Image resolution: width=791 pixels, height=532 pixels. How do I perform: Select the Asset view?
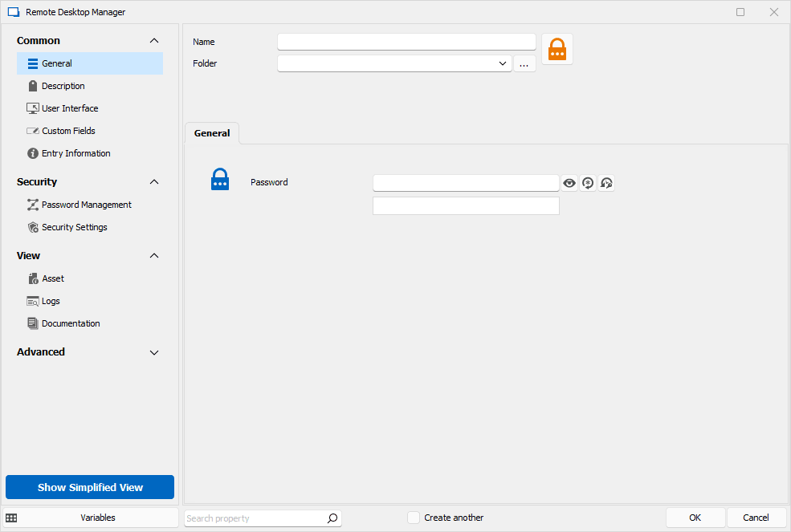[x=90, y=278]
